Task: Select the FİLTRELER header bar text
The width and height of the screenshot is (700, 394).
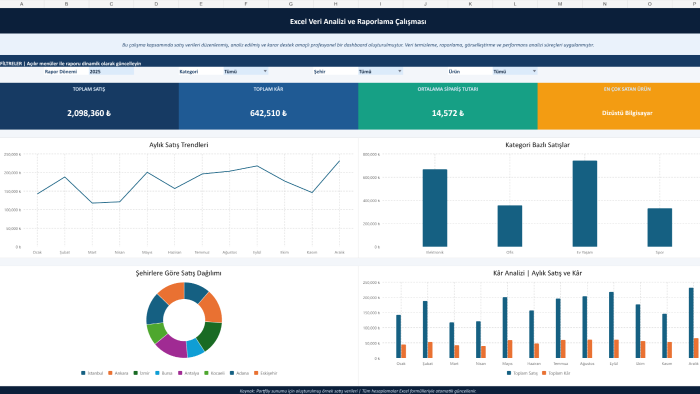Action: [71, 63]
